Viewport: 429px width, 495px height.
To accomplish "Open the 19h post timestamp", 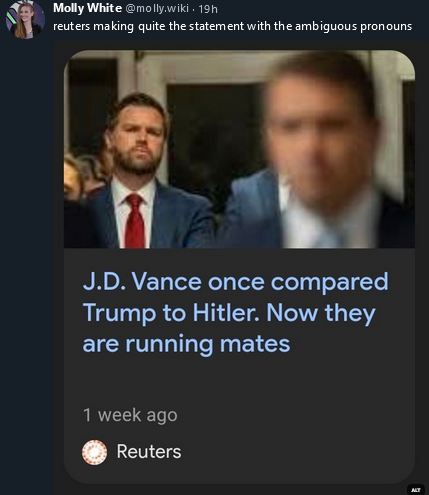I will [x=208, y=9].
